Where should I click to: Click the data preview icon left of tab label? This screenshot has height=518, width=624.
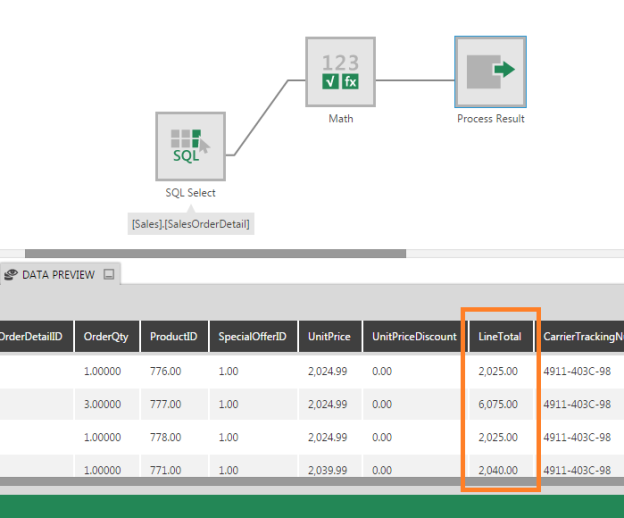pyautogui.click(x=10, y=274)
